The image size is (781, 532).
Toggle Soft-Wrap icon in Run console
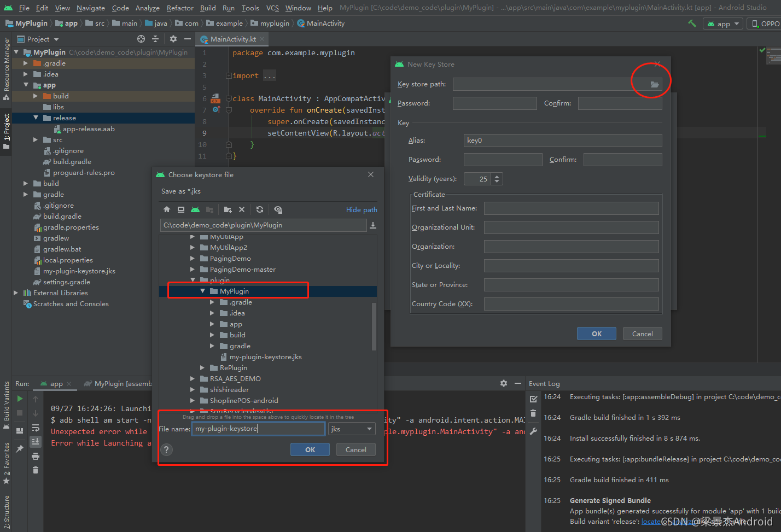(36, 428)
